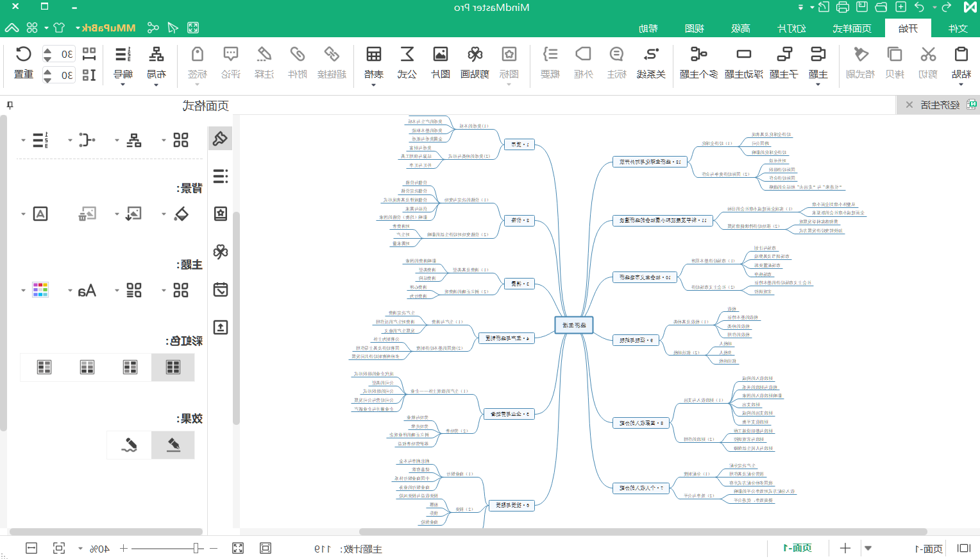
Task: Click the 主题计数: 119 status text
Action: [348, 549]
